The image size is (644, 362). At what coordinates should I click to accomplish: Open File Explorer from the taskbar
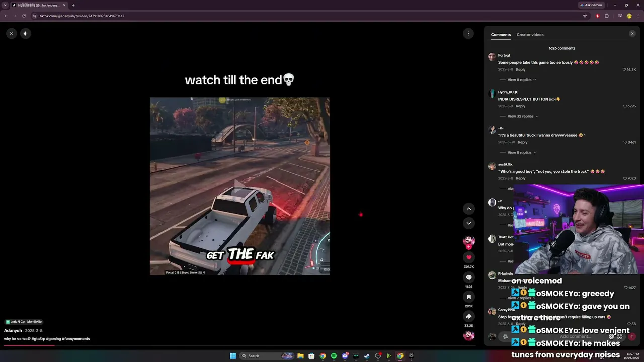tap(300, 356)
